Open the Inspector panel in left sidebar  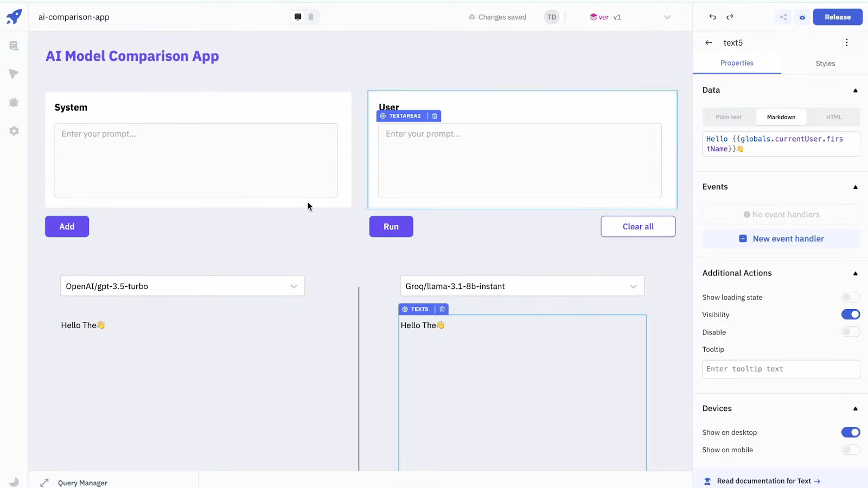(14, 74)
